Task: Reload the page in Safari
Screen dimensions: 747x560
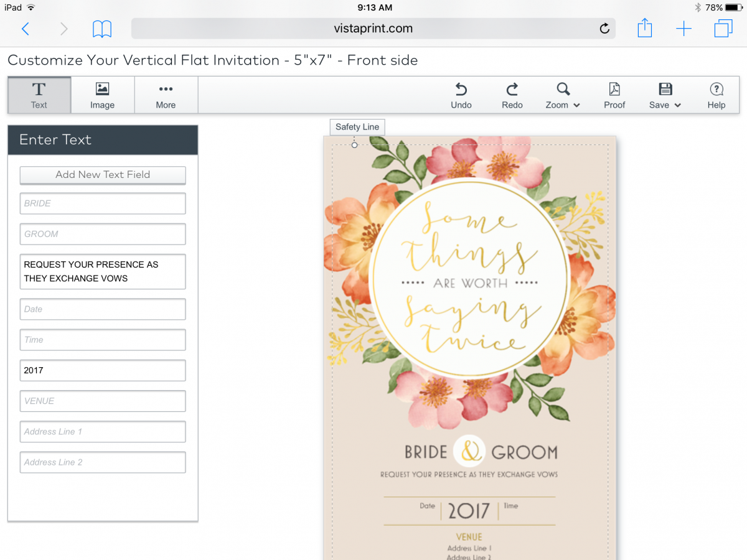Action: (x=604, y=29)
